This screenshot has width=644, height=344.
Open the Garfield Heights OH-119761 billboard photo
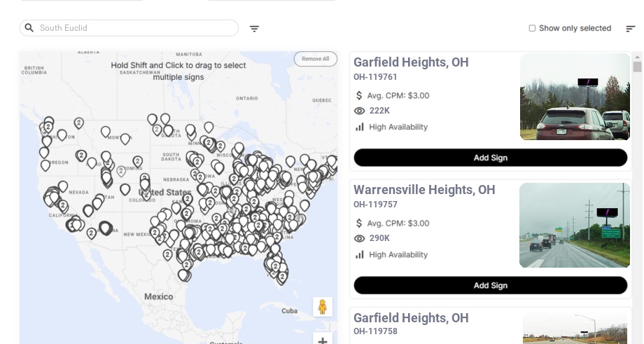click(x=575, y=97)
